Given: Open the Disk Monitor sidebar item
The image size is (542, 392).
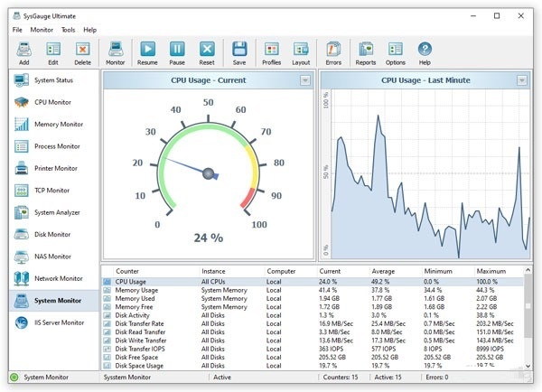Looking at the screenshot, I should point(51,234).
